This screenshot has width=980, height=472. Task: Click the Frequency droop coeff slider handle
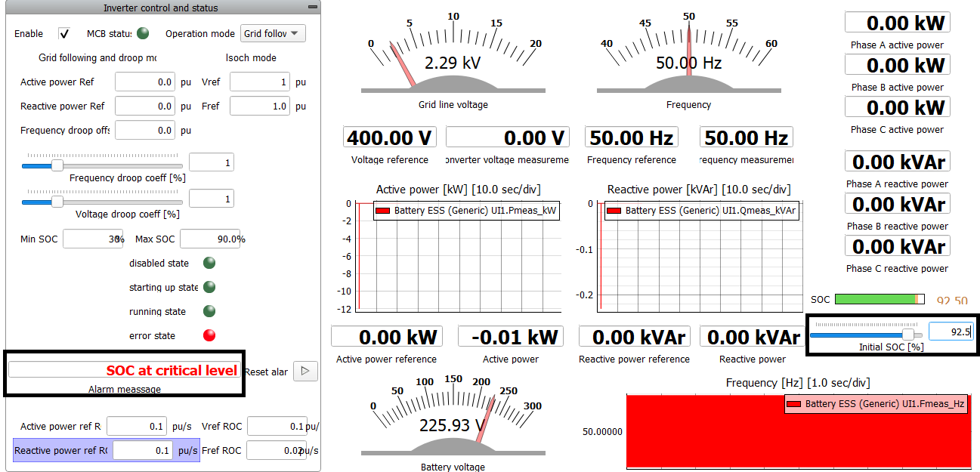57,165
